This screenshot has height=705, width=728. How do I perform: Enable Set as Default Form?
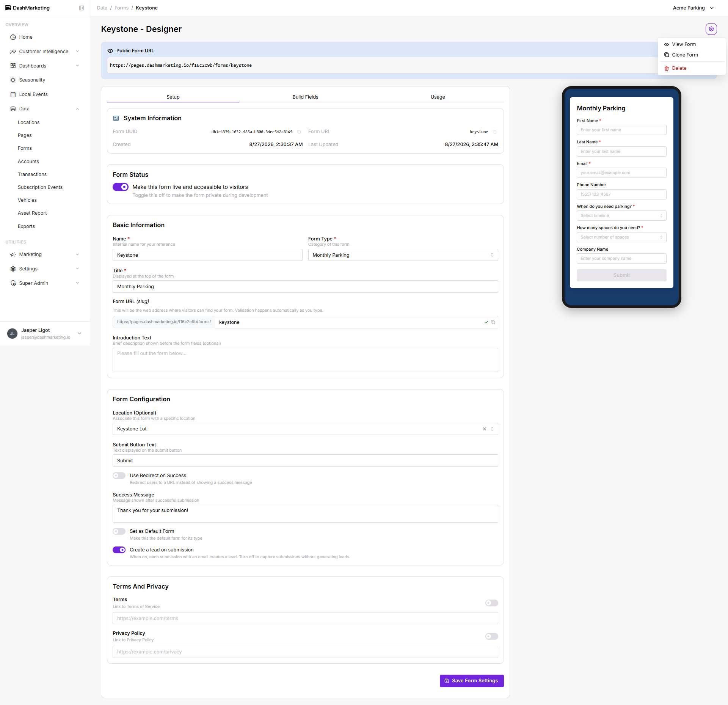click(119, 531)
